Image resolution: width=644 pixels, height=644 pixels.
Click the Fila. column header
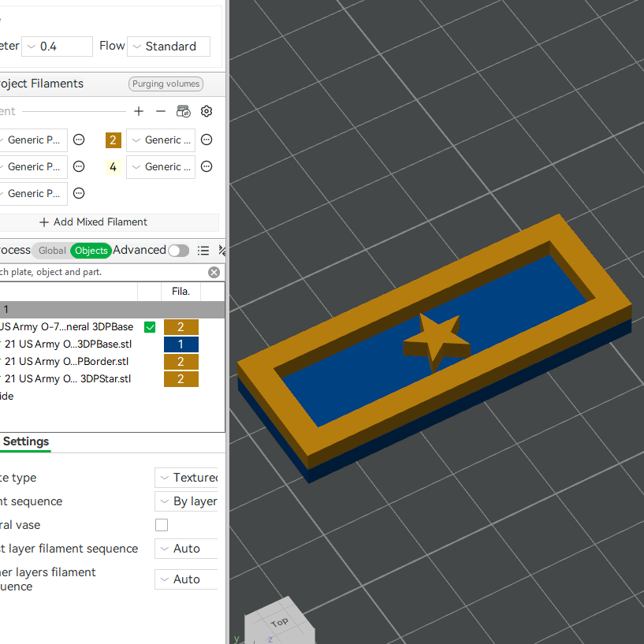[x=181, y=292]
